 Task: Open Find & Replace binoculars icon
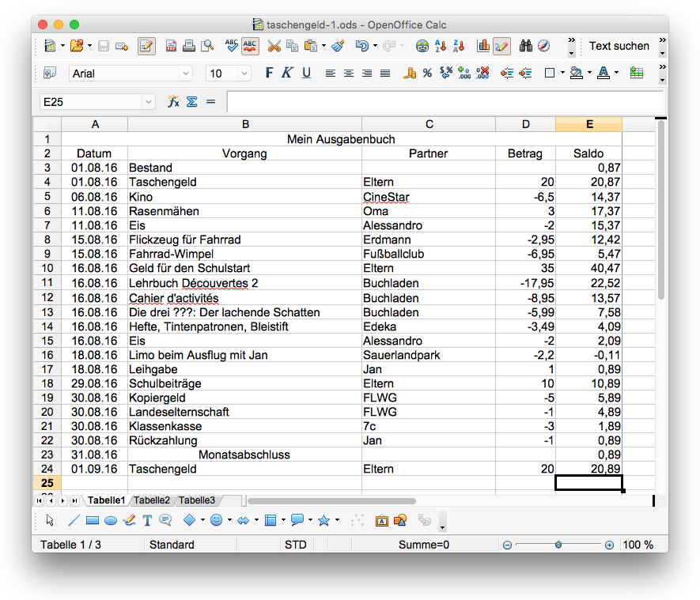point(526,46)
